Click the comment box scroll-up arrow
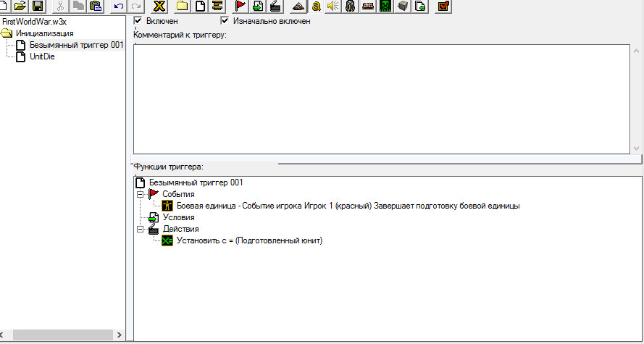644x344 pixels. click(636, 51)
